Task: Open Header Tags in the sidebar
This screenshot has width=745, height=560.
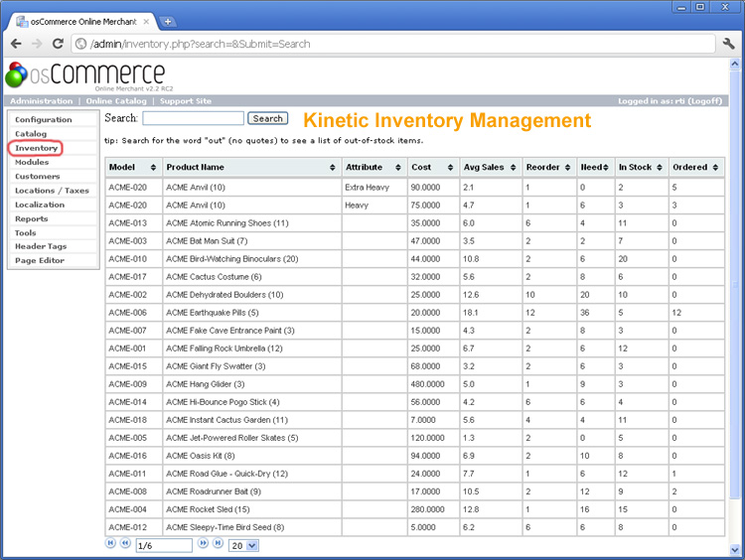Action: click(x=41, y=246)
